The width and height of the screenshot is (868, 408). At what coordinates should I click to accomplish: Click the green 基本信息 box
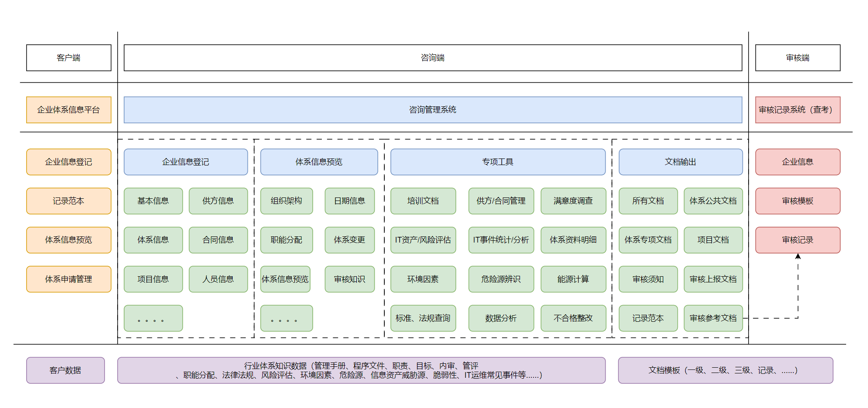(153, 201)
